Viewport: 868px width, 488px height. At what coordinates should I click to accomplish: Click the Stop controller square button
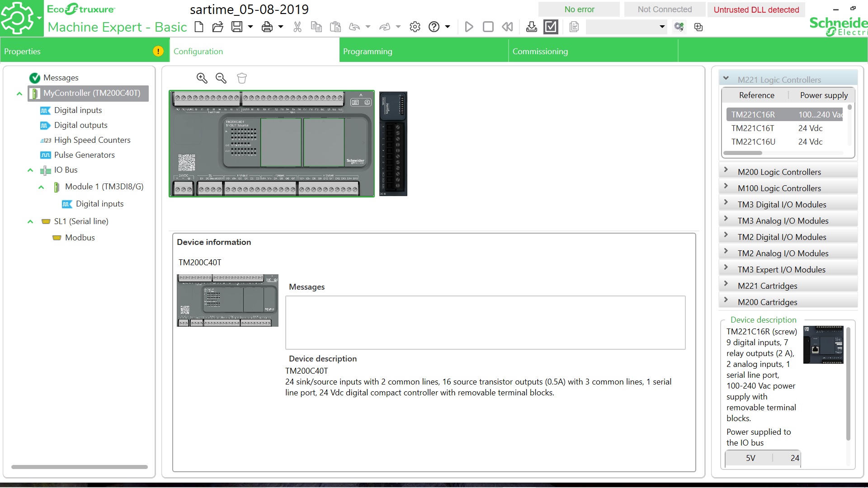pyautogui.click(x=488, y=27)
